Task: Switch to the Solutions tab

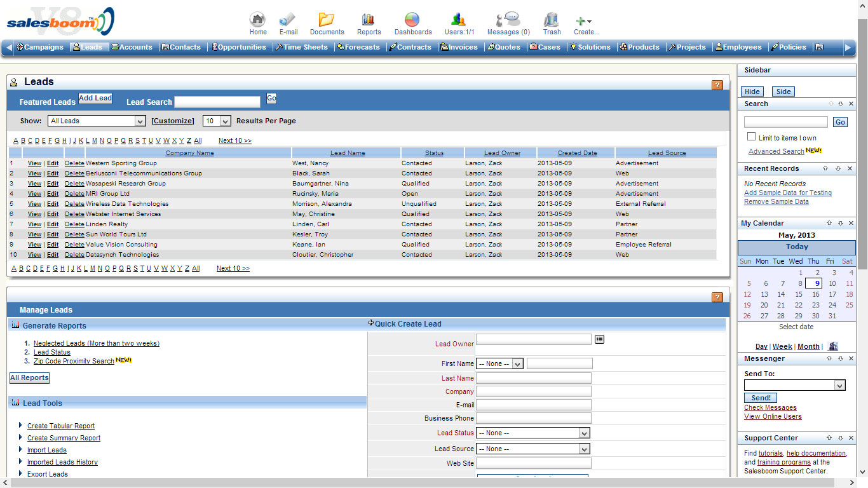Action: click(590, 47)
